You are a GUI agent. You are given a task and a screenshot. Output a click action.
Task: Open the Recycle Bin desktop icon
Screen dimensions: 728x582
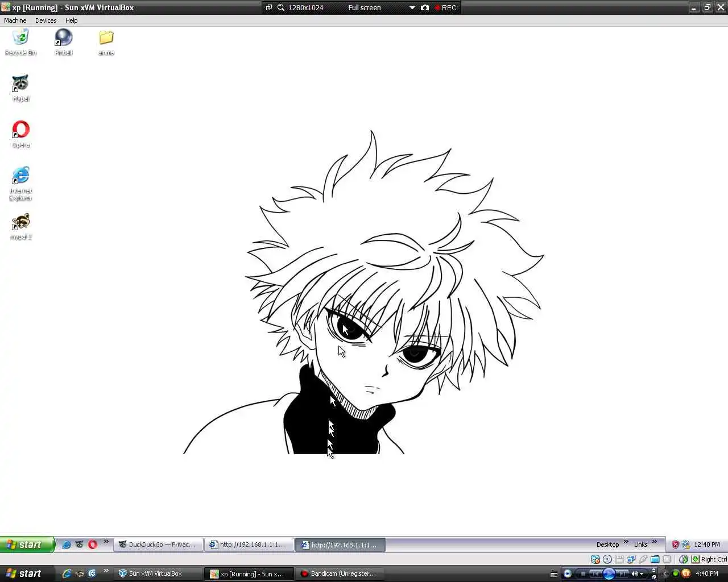20,43
